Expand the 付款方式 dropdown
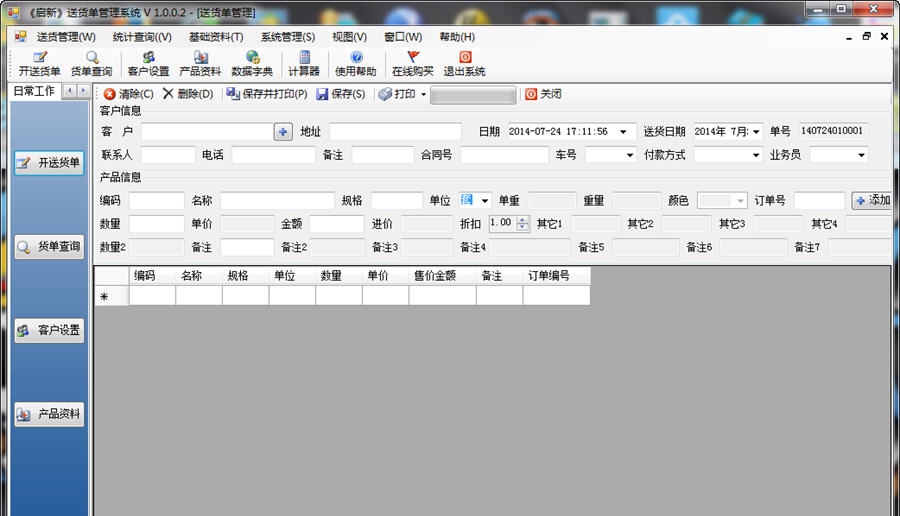The image size is (900, 516). coord(756,155)
